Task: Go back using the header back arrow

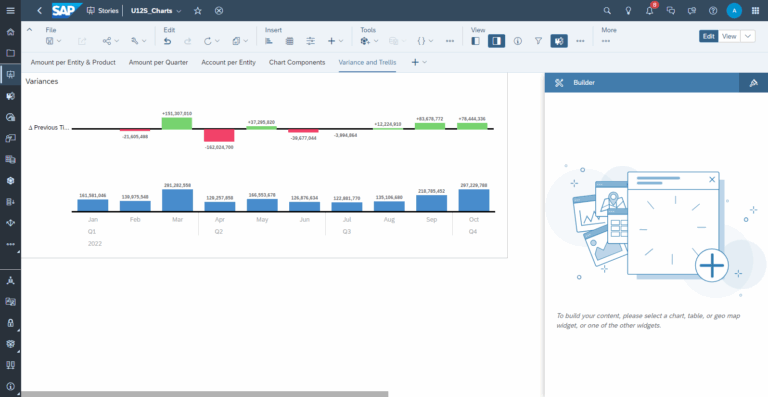Action: coord(40,11)
